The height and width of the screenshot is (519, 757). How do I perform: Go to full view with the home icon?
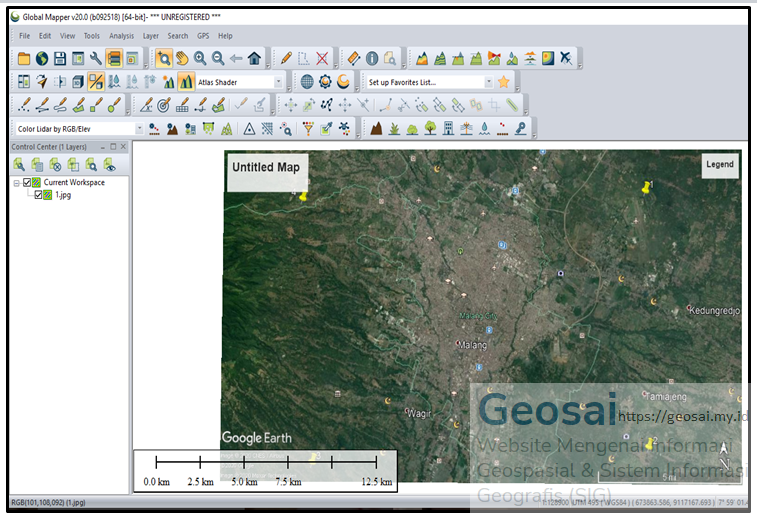[254, 58]
